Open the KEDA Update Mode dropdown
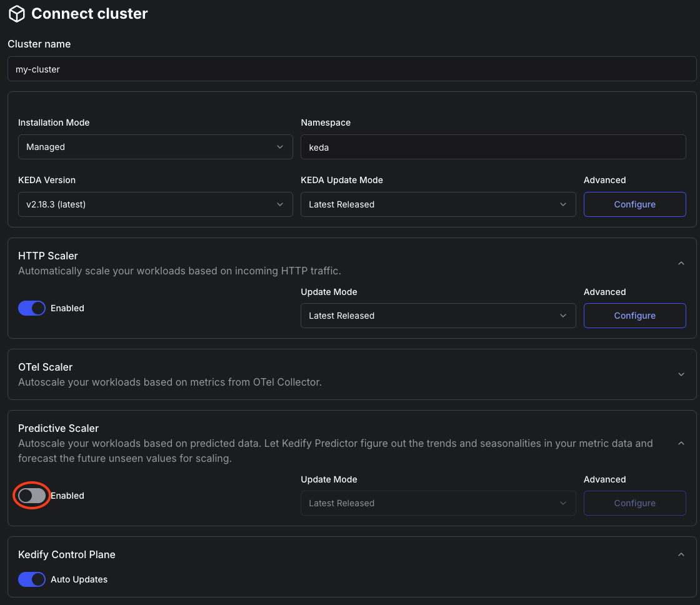Image resolution: width=700 pixels, height=605 pixels. [x=437, y=204]
